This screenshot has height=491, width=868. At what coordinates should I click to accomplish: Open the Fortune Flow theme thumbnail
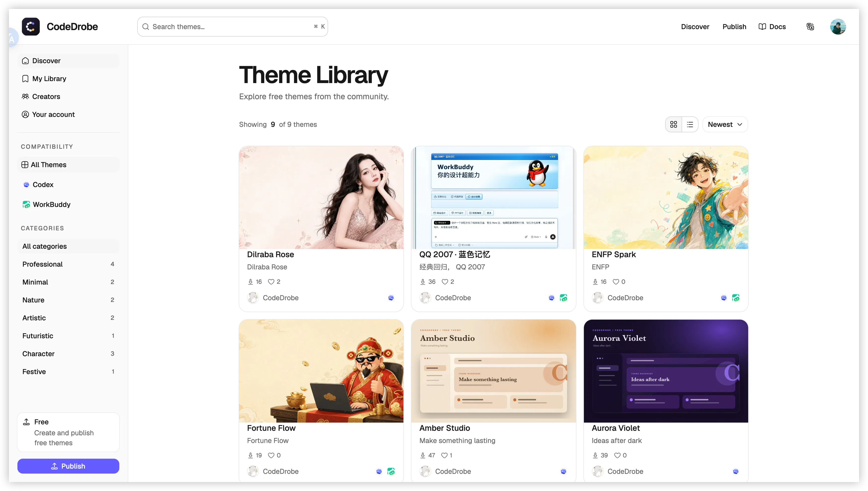click(x=321, y=371)
